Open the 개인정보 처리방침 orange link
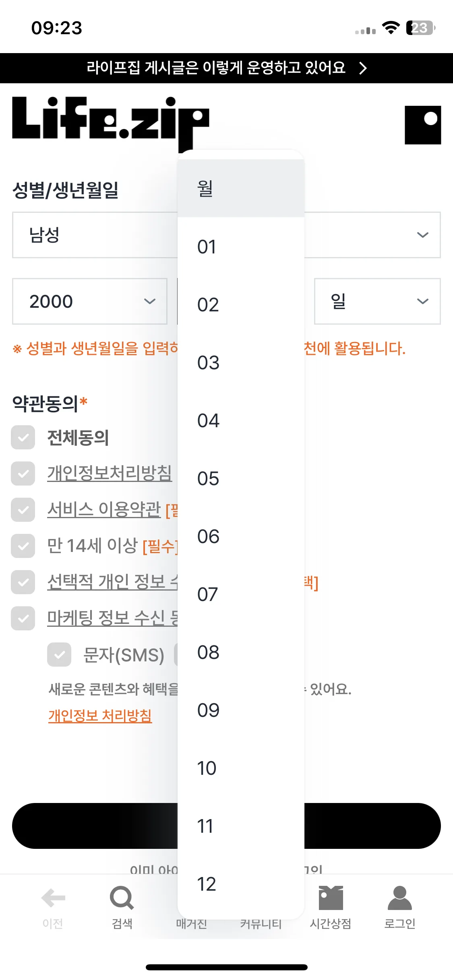 [x=100, y=715]
